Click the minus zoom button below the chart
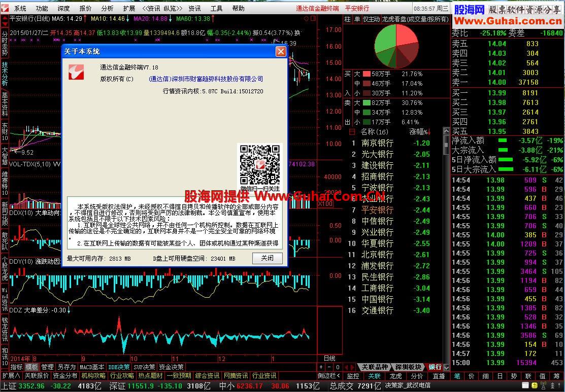This screenshot has width=565, height=392. pos(329,367)
